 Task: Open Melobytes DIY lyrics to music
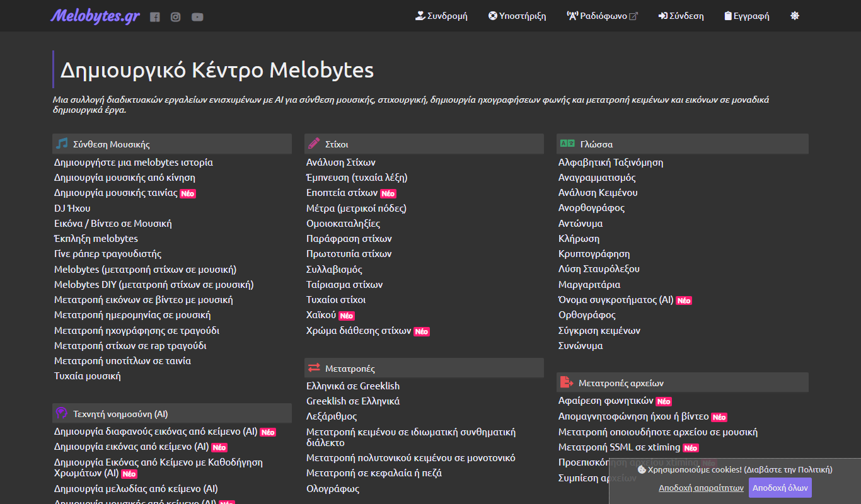pyautogui.click(x=154, y=284)
